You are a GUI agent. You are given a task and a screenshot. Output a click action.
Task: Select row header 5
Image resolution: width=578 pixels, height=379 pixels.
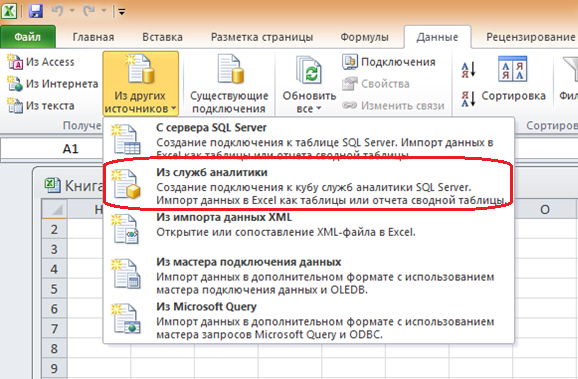55,289
